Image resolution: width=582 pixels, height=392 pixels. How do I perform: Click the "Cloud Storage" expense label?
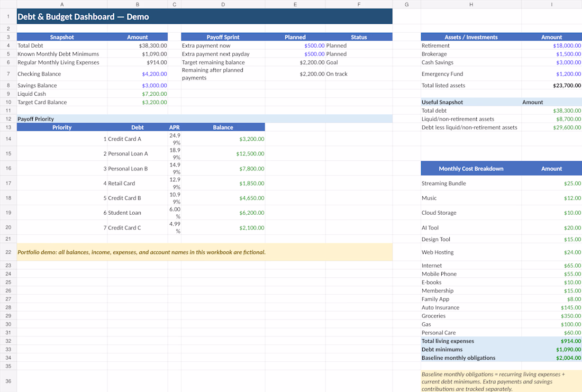tap(439, 213)
